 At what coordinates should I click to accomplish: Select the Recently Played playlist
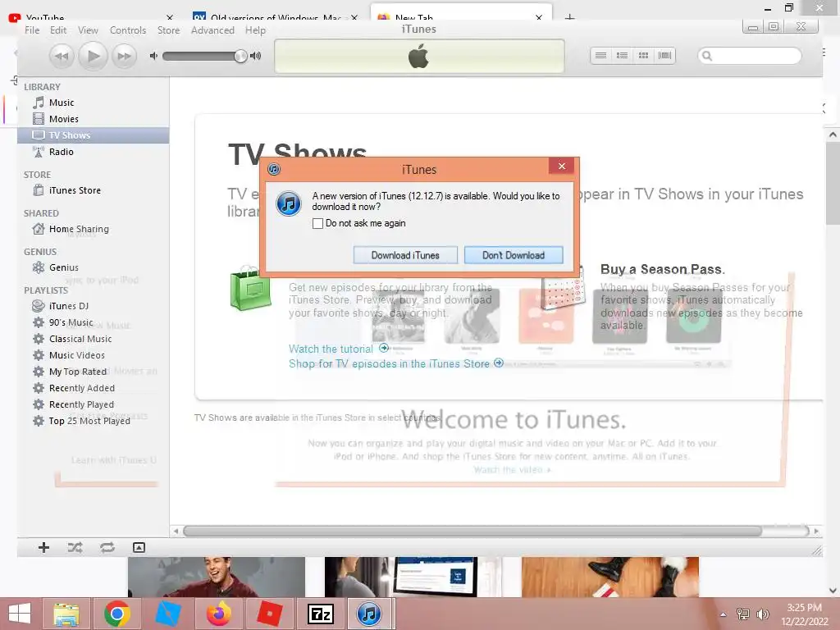click(x=94, y=404)
